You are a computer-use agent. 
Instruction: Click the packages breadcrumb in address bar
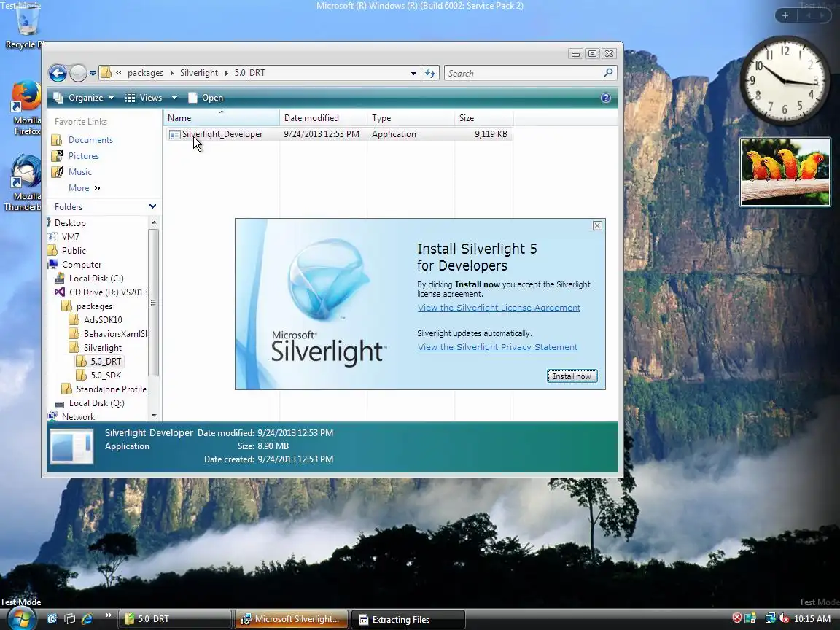click(x=145, y=73)
